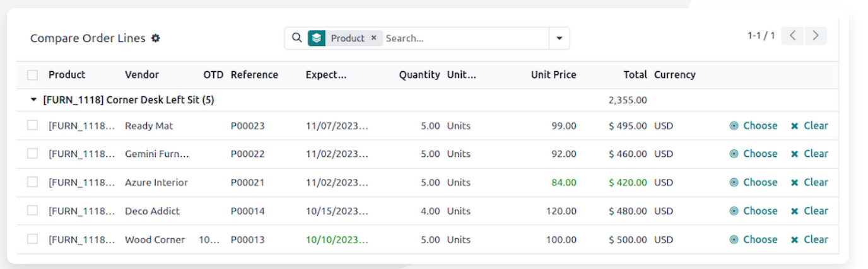Viewport: 868px width, 269px height.
Task: Click the magnifier search icon
Action: pos(296,38)
